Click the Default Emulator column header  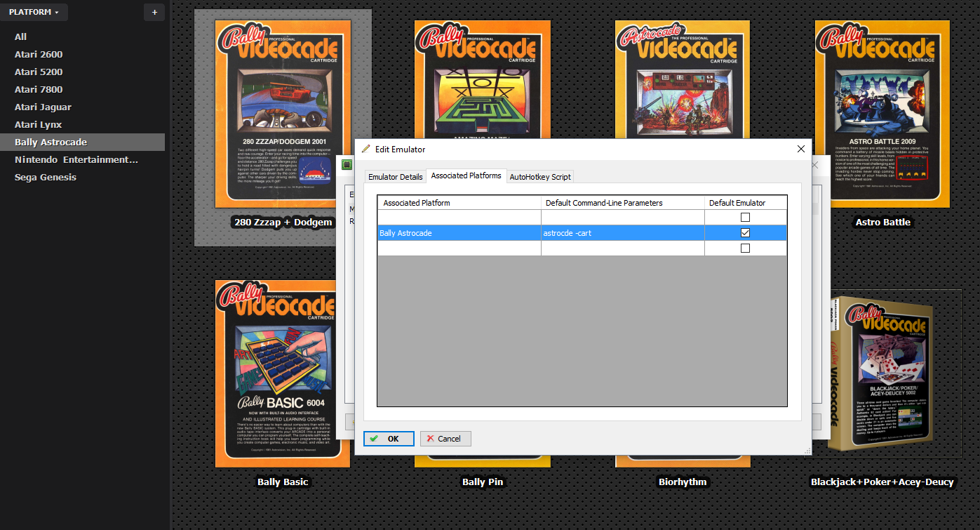746,203
